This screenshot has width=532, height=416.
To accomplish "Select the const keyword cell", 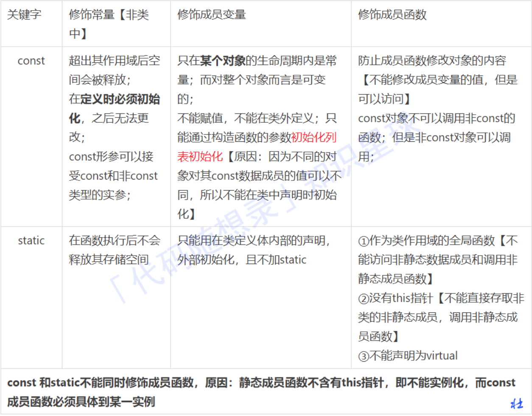I will click(31, 61).
